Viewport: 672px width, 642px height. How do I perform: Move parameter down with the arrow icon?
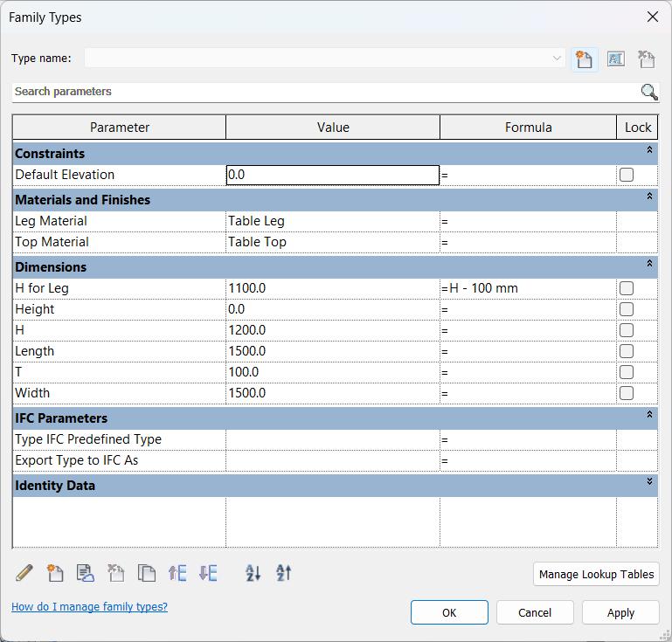[x=208, y=573]
